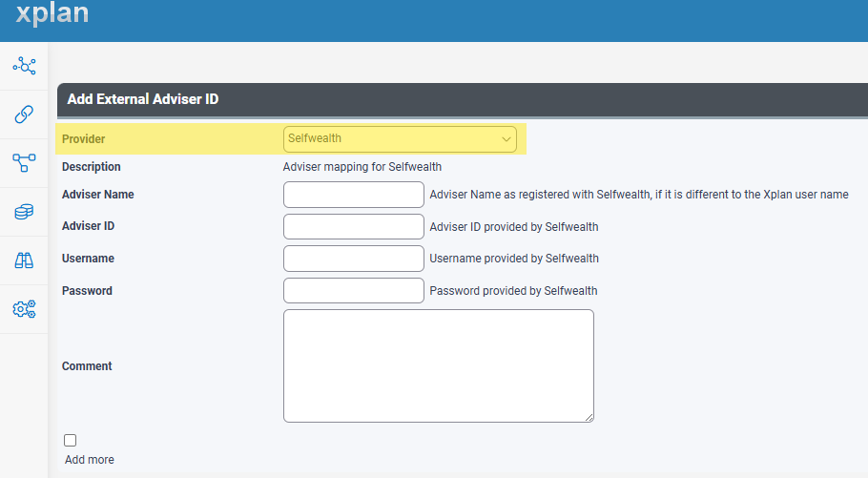Click the Add External Adviser ID heading

pyautogui.click(x=143, y=99)
